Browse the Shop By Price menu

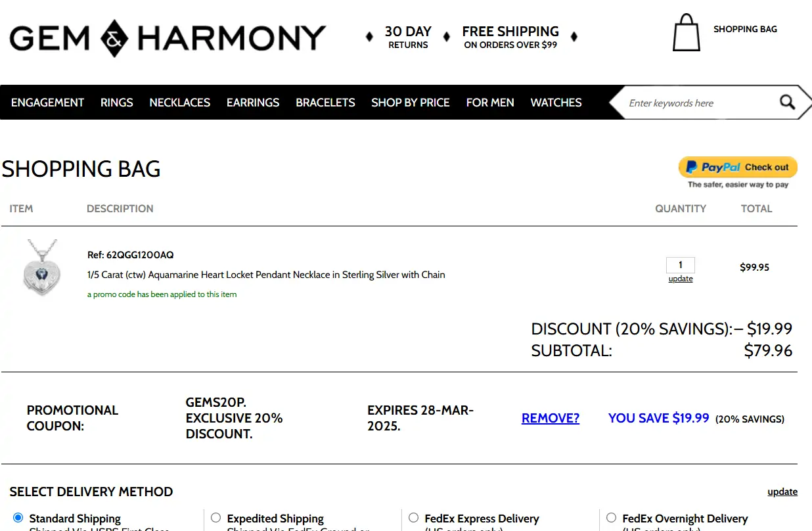pos(411,103)
